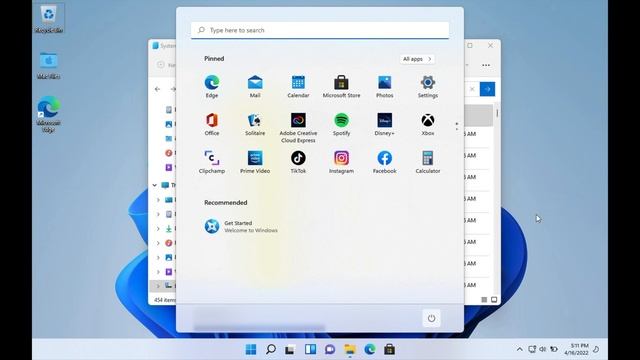Open the Calculator app
Image resolution: width=640 pixels, height=360 pixels.
click(428, 162)
